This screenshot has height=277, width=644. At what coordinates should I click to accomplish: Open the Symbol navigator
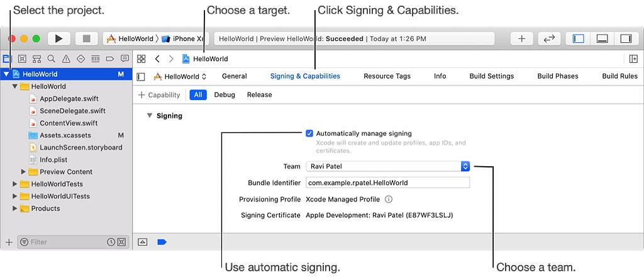[36, 59]
